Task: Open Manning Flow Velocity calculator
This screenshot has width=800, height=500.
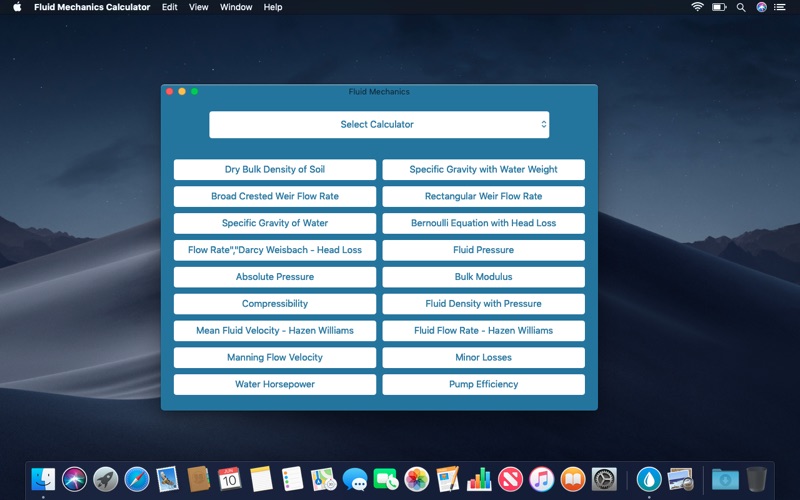Action: tap(274, 358)
